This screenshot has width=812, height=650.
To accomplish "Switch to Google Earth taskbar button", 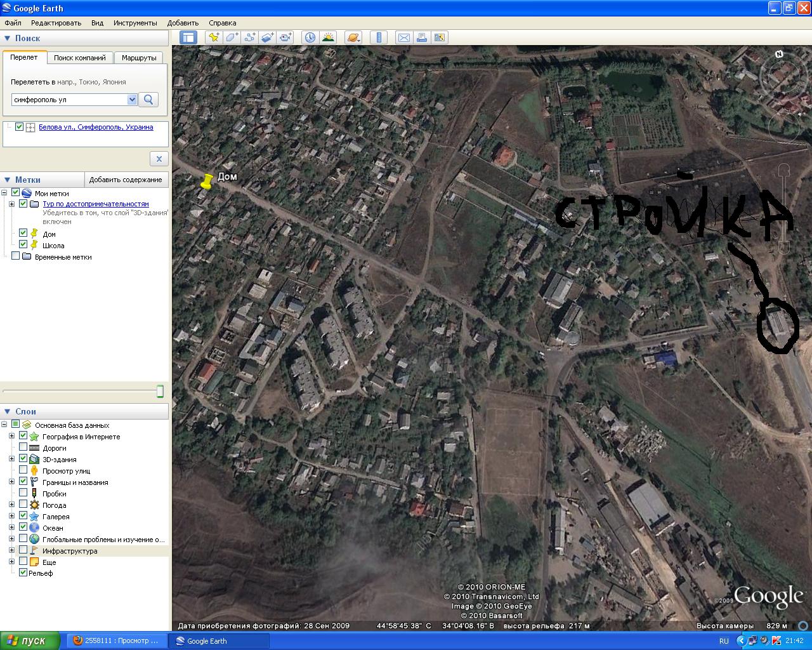I will (219, 641).
